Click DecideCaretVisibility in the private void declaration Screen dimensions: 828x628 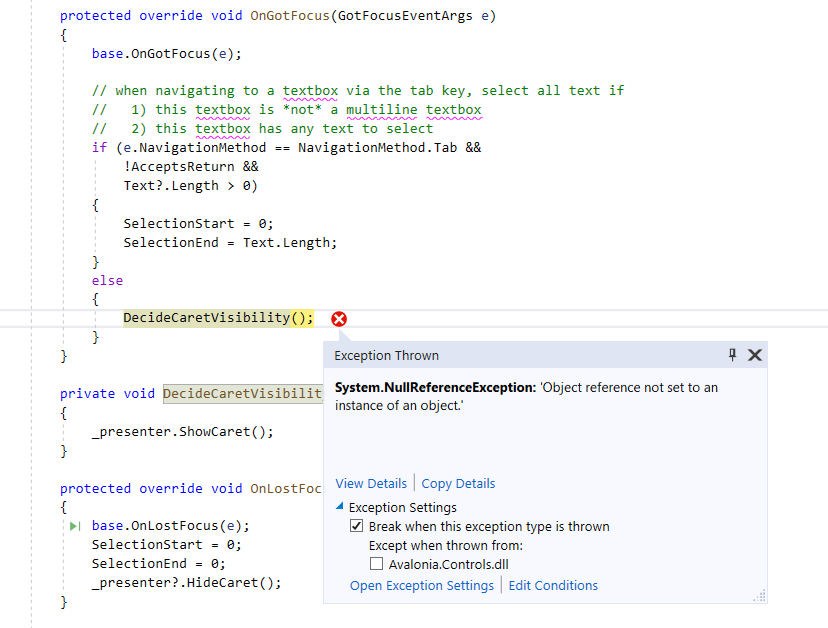pyautogui.click(x=242, y=393)
